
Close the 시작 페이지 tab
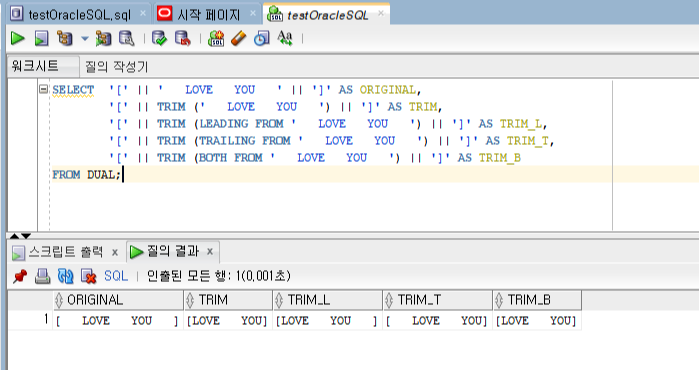(252, 13)
